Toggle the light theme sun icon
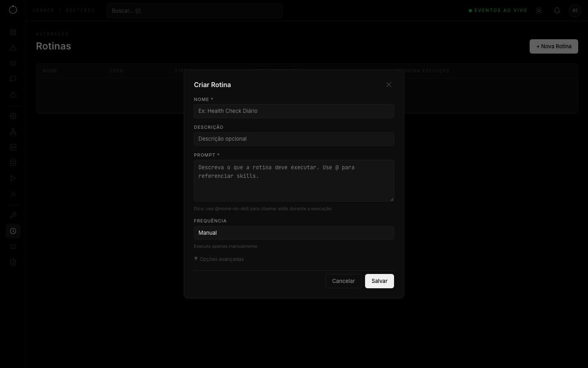The height and width of the screenshot is (368, 588). click(x=539, y=11)
